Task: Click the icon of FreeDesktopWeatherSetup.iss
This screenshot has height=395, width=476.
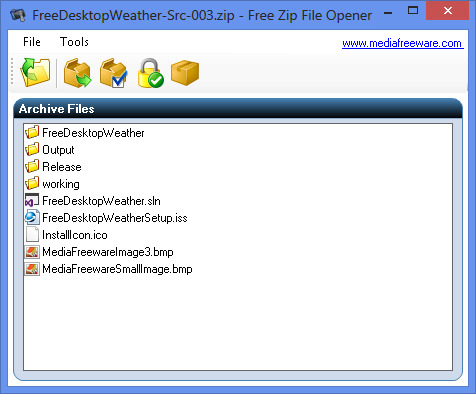Action: pyautogui.click(x=32, y=217)
